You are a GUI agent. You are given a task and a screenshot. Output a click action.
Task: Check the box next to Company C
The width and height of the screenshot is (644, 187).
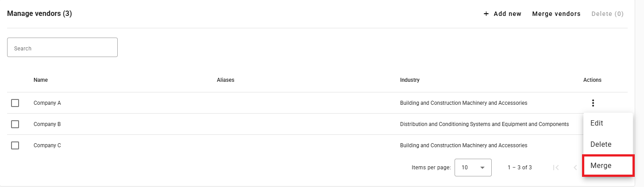15,145
